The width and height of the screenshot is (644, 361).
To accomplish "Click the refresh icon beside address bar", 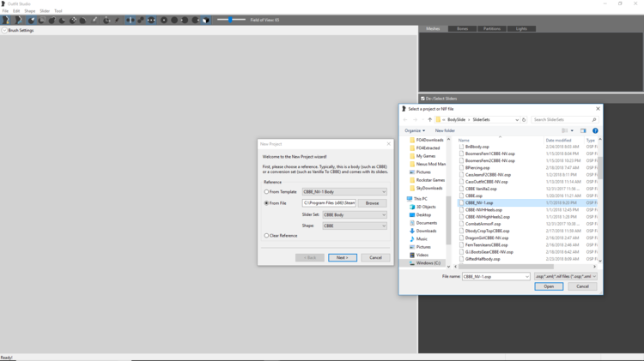I will click(524, 120).
